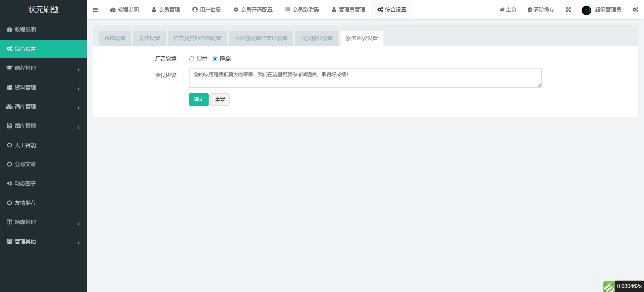The height and width of the screenshot is (292, 644).
Task: Click the 状元刷题 logo title
Action: 43,9
